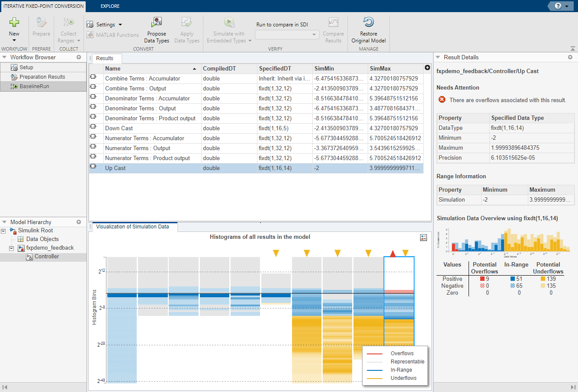The height and width of the screenshot is (392, 578).
Task: Click block icon of Denominator Terms : Output row
Action: tap(93, 106)
